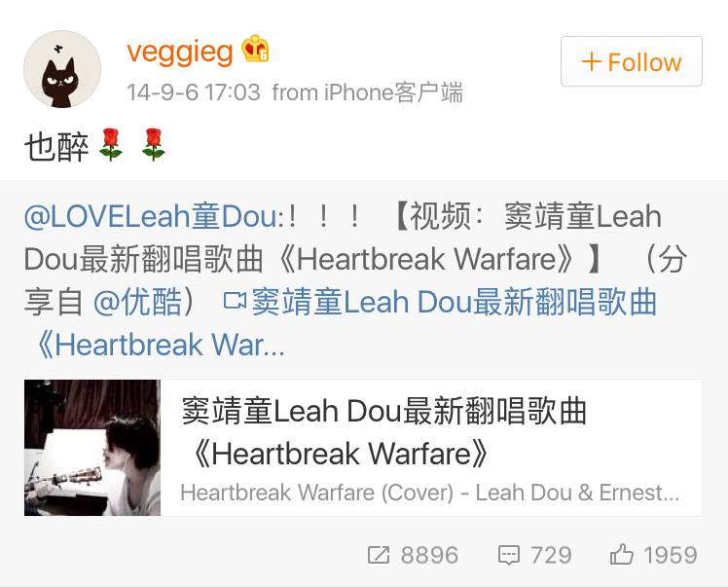Screen dimensions: 728x587
Task: Open veggieg username profile
Action: click(180, 52)
